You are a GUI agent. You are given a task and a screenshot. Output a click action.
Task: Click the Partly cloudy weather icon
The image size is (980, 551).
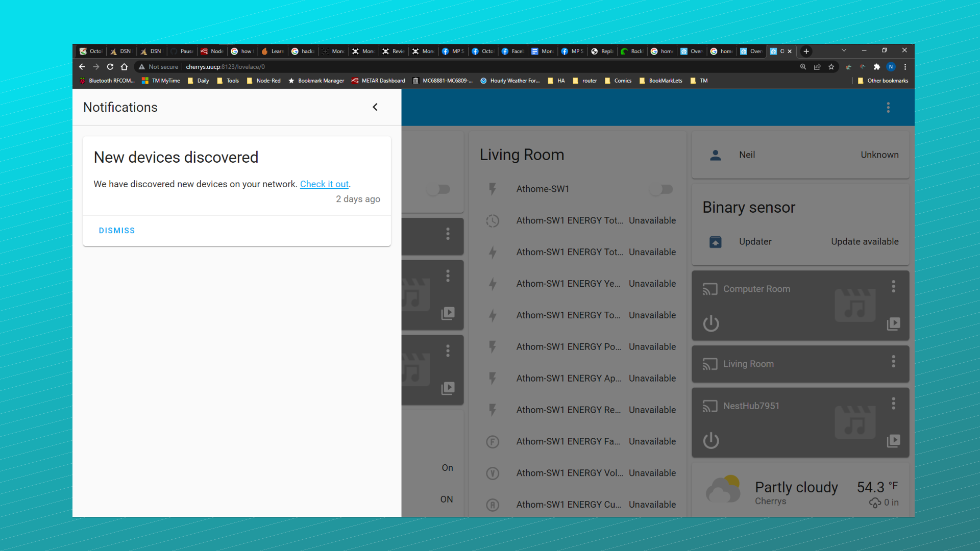click(x=723, y=490)
